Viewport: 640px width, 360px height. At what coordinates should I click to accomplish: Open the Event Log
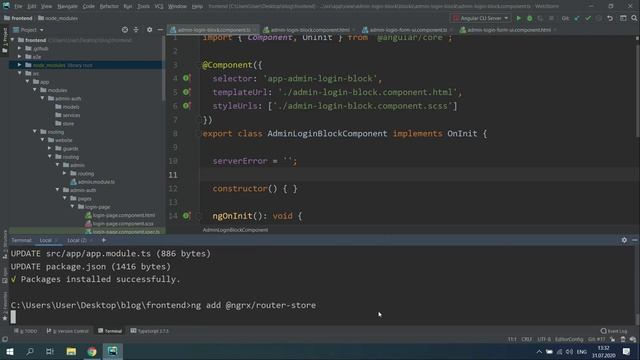point(614,331)
